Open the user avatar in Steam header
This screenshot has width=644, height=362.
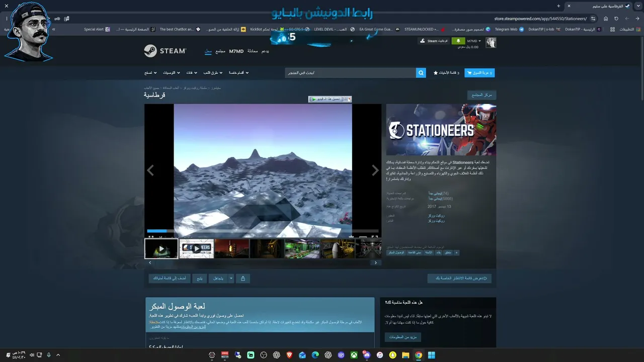491,43
